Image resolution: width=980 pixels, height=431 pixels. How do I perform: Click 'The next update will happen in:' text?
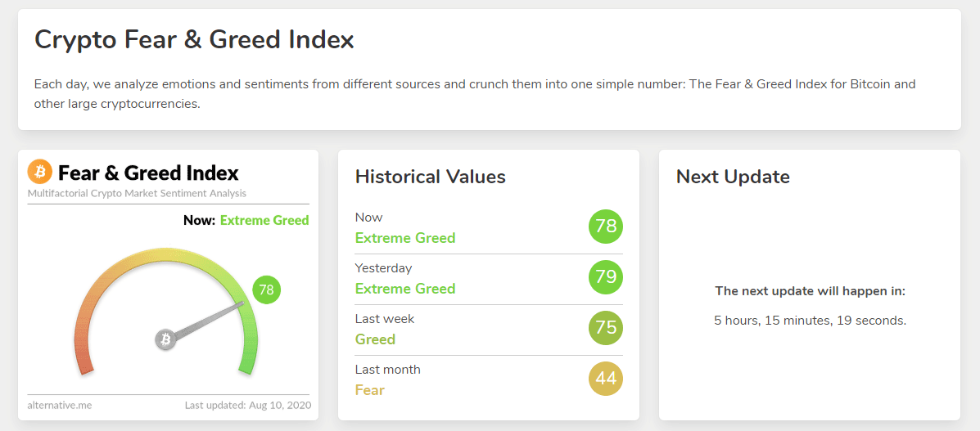point(810,291)
